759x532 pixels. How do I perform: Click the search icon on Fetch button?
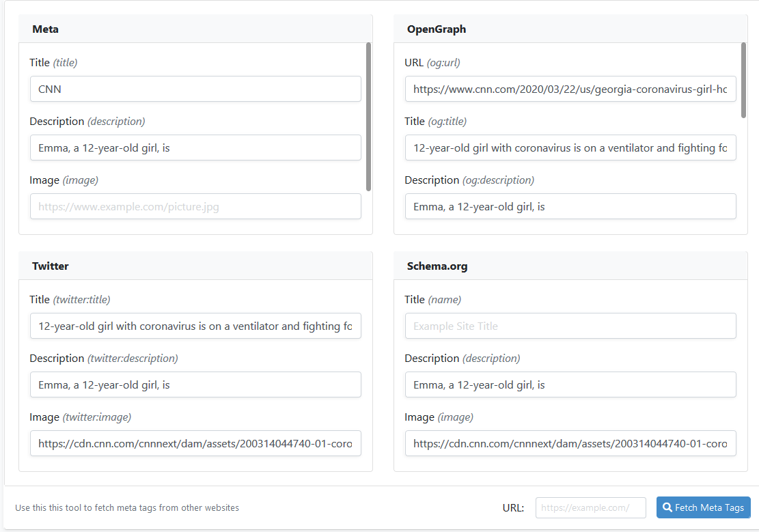(x=667, y=507)
